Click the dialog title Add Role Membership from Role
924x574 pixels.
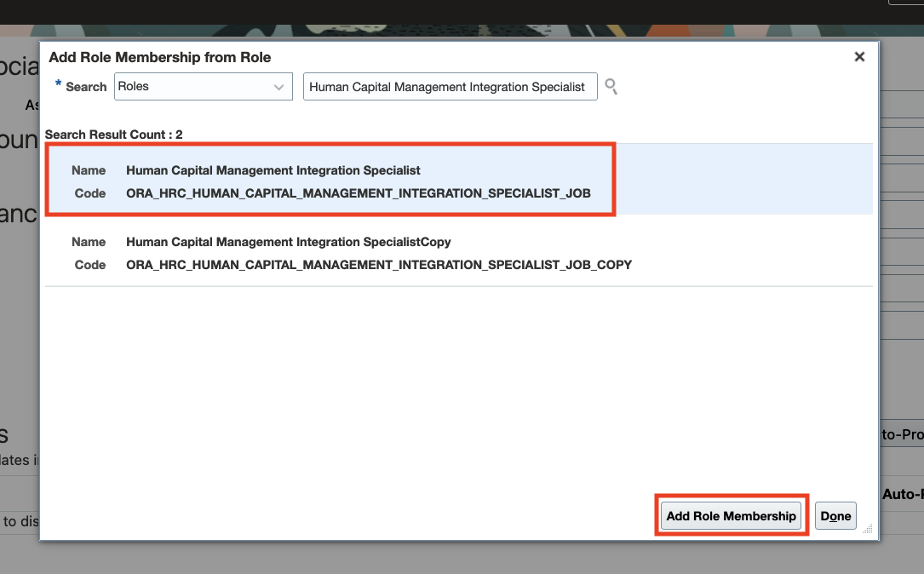click(160, 57)
